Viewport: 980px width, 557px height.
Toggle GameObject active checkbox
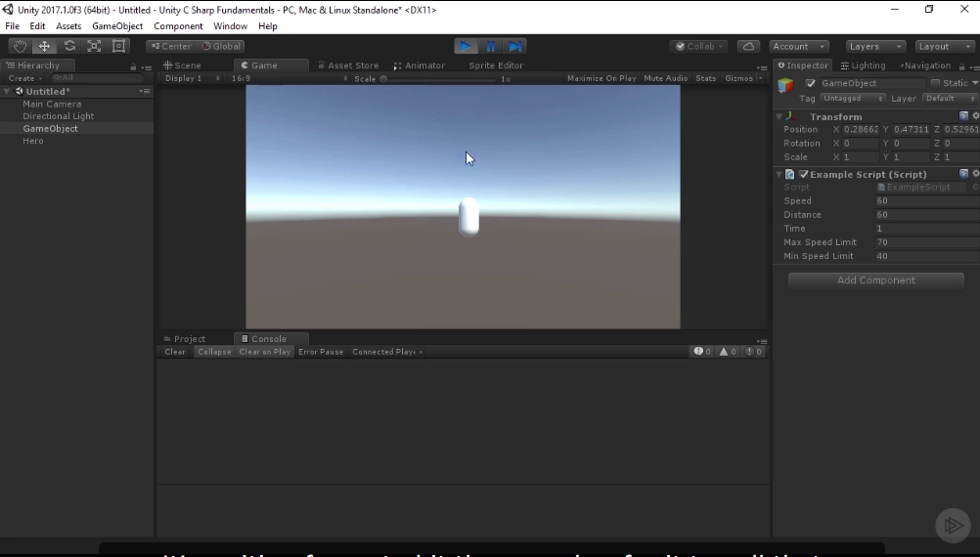click(x=811, y=83)
